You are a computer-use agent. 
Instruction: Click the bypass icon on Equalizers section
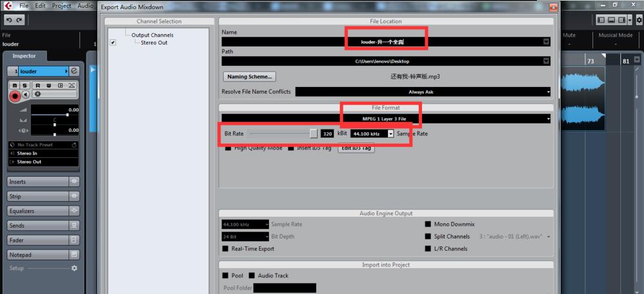pos(74,211)
